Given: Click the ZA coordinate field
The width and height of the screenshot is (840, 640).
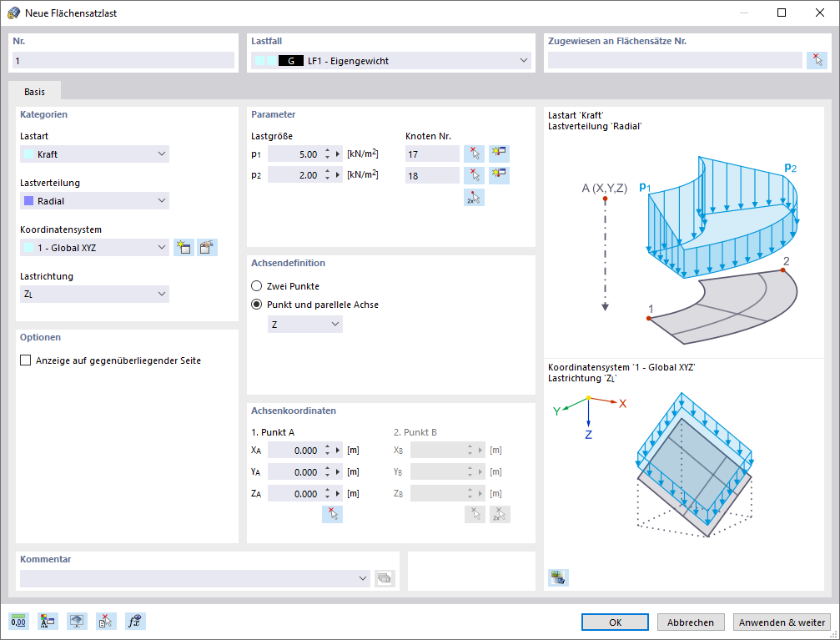Looking at the screenshot, I should [294, 494].
